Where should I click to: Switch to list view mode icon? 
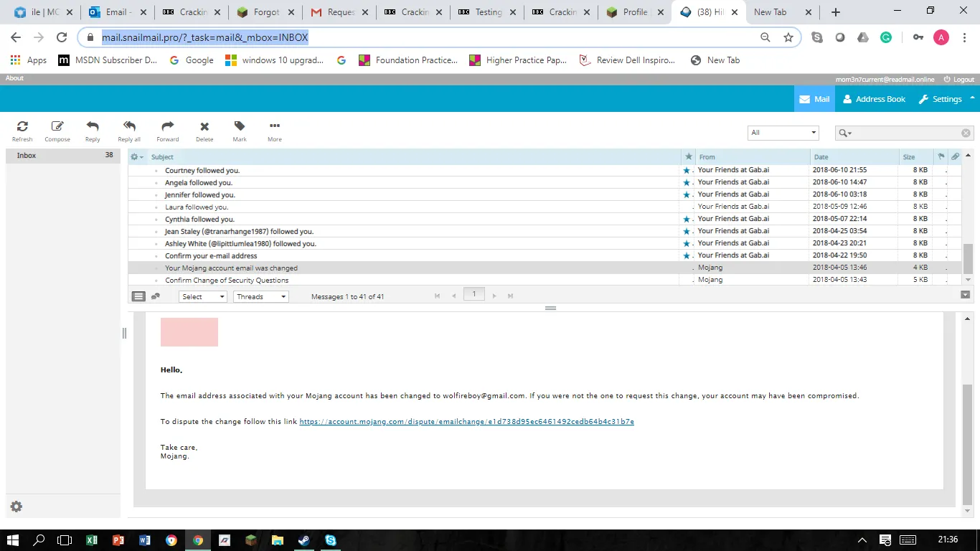139,296
